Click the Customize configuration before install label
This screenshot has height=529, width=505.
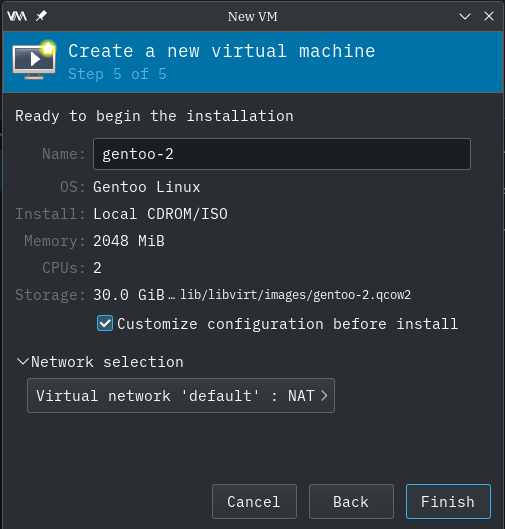[287, 324]
